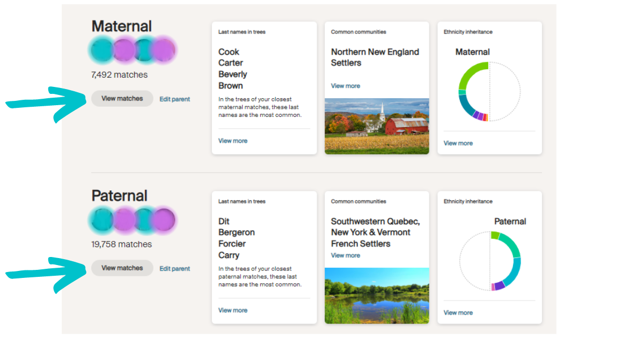Screen dimensions: 644x338
Task: View more paternal ethnicity inheritance
Action: pos(458,313)
